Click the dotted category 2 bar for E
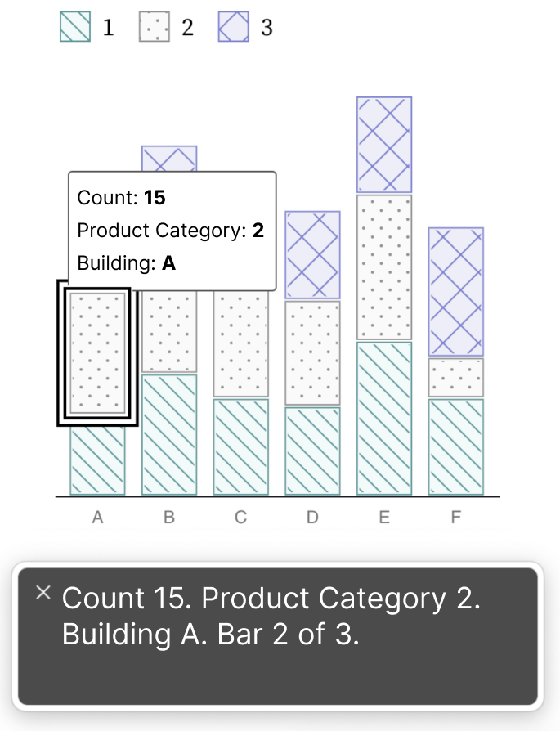The width and height of the screenshot is (560, 731). point(384,267)
